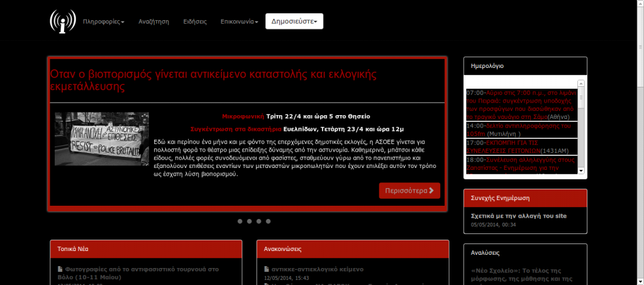Open the Ειδήσεις menu item
Image resolution: width=644 pixels, height=285 pixels.
195,22
